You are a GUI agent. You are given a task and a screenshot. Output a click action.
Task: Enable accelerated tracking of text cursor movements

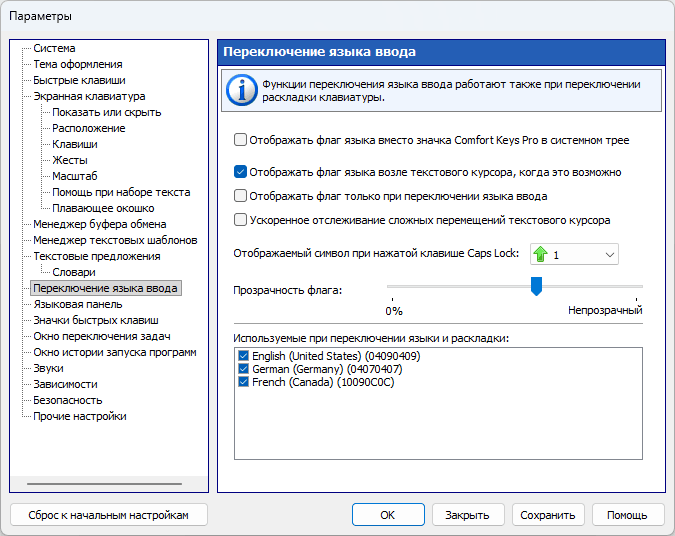click(240, 220)
